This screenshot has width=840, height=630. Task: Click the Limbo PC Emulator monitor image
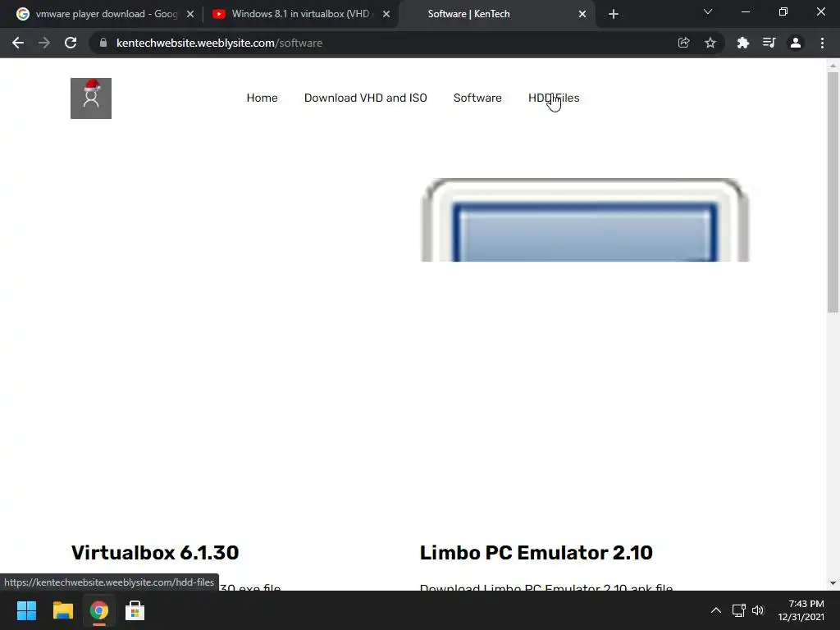coord(585,220)
